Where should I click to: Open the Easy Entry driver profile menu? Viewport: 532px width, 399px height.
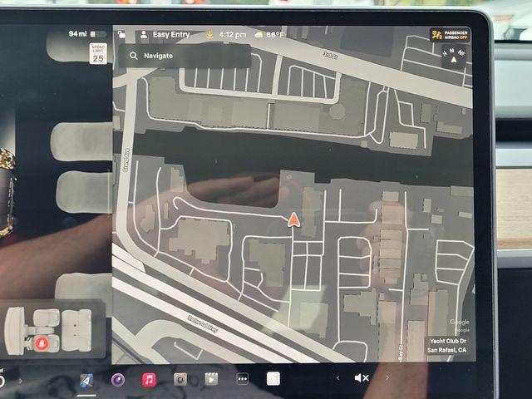165,35
